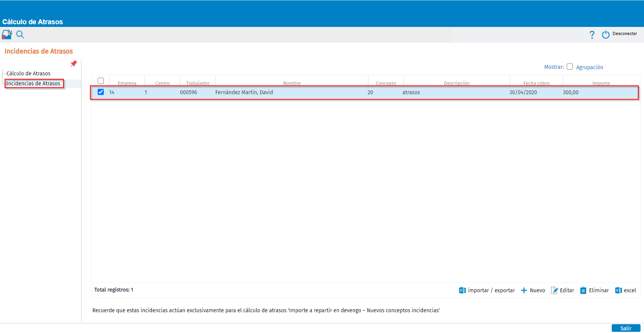
Task: Sort by the Centro column header
Action: [162, 83]
